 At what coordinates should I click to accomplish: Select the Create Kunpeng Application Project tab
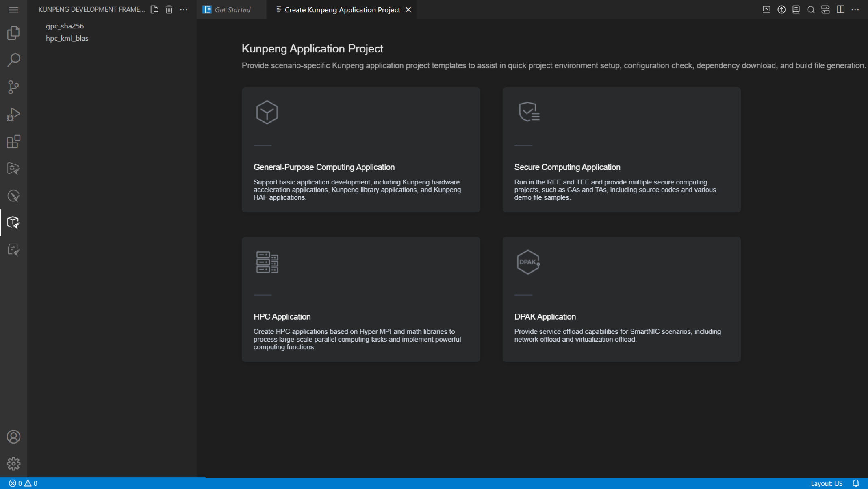click(x=342, y=10)
